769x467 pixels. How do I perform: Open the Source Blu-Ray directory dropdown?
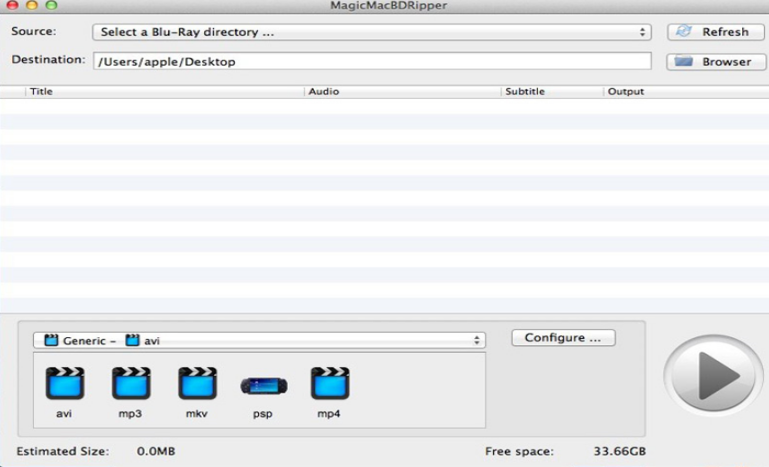click(372, 32)
